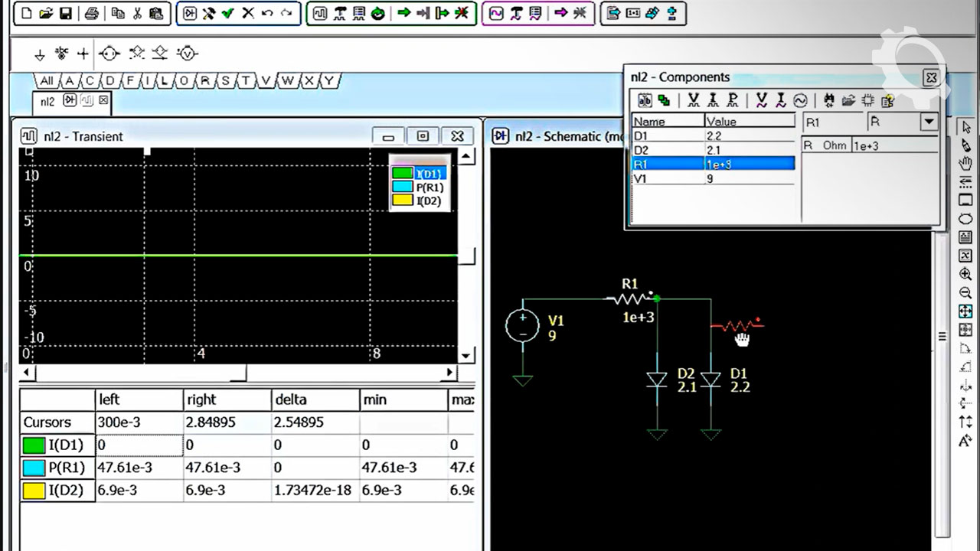Select the ground symbol tool

[40, 54]
